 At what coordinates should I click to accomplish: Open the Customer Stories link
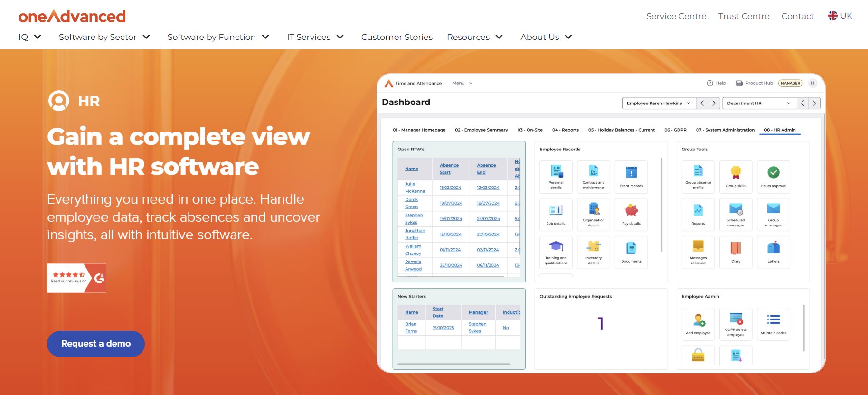(x=397, y=37)
